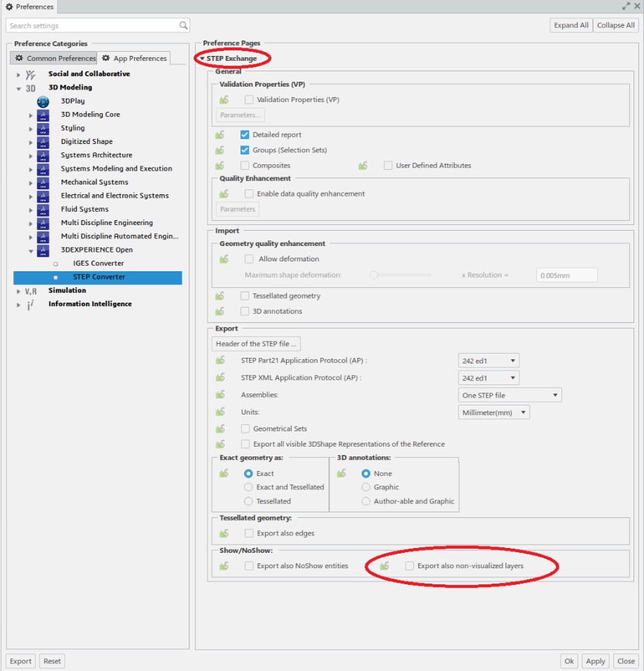The image size is (644, 671).
Task: Click the lock icon in 3D annotations export group
Action: 341,473
